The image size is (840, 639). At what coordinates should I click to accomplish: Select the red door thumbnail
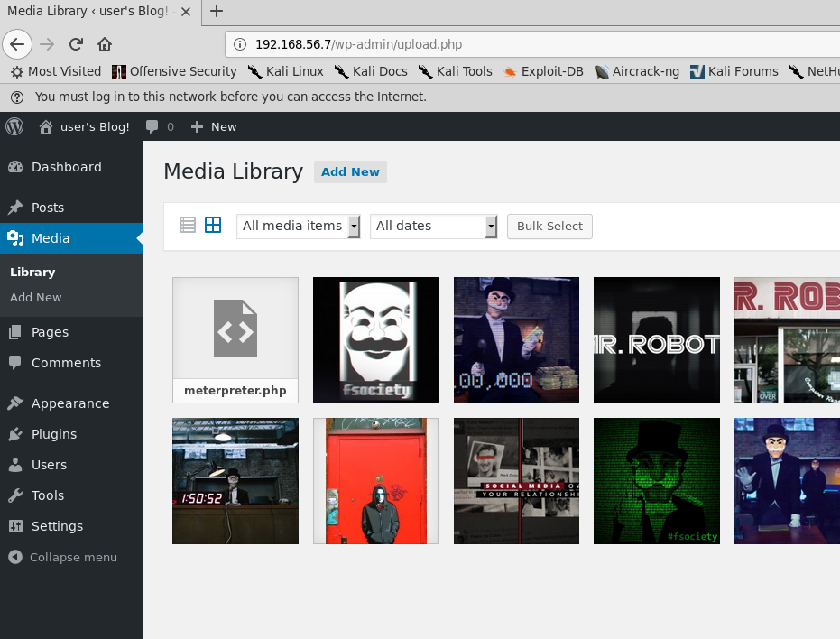coord(376,481)
